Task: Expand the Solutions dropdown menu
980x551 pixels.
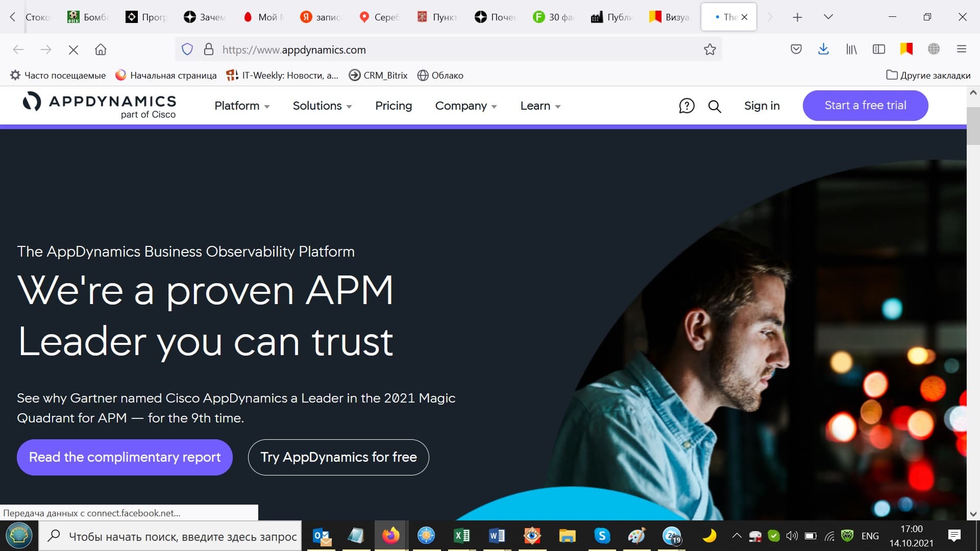Action: 322,106
